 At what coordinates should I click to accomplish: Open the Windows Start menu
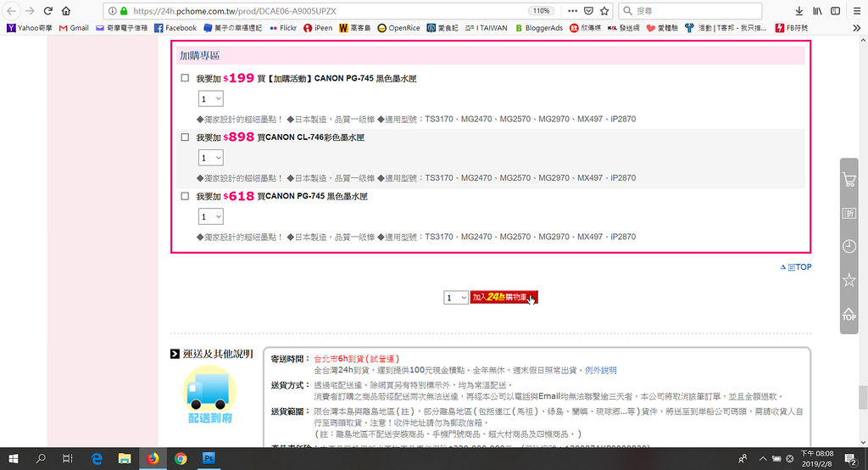tap(14, 458)
